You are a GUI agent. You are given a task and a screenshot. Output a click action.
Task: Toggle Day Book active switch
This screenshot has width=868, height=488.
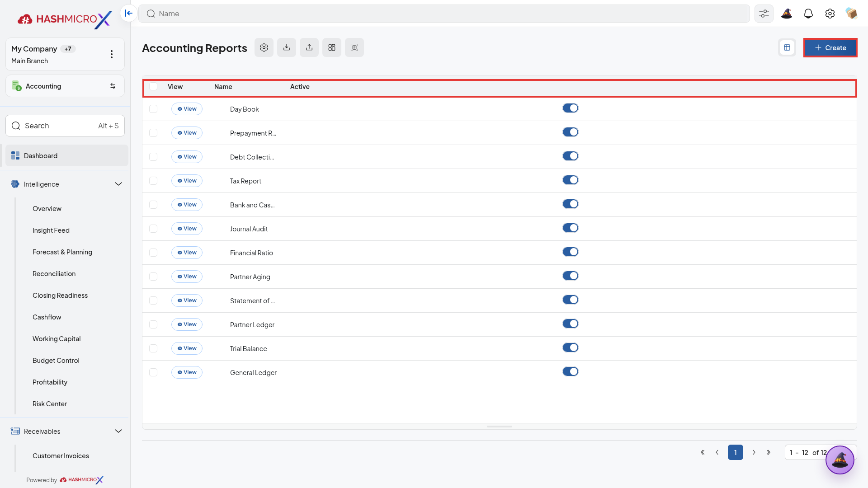coord(571,108)
